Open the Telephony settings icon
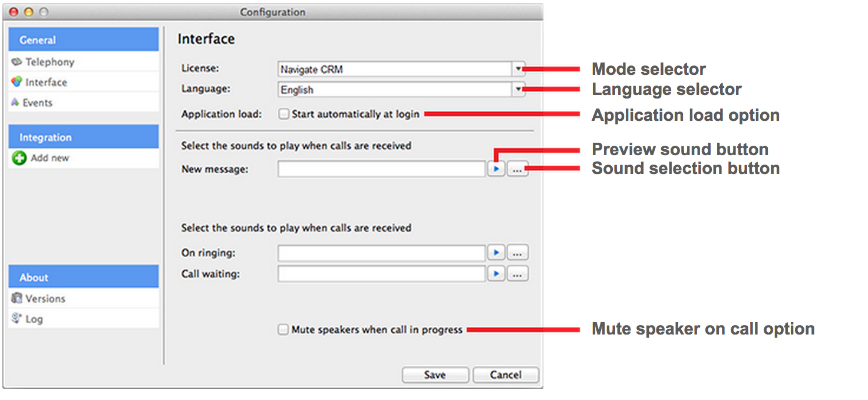 16,62
